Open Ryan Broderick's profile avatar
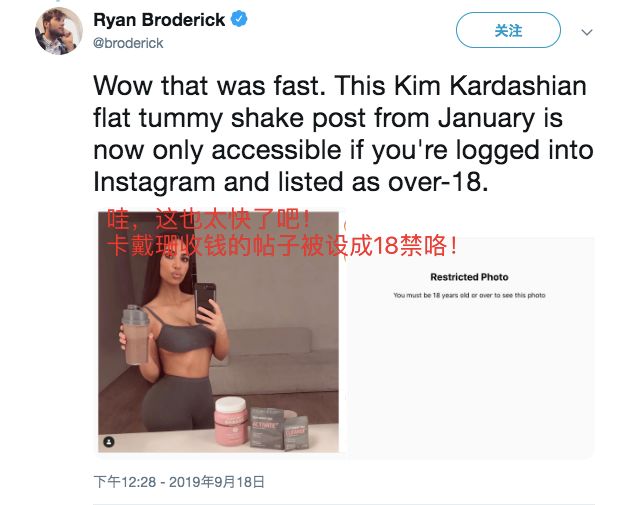Screen dimensions: 631x505 [x=59, y=31]
